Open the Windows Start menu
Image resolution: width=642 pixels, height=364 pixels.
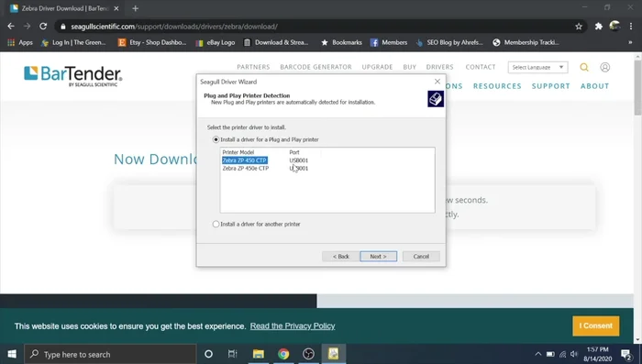click(x=12, y=354)
